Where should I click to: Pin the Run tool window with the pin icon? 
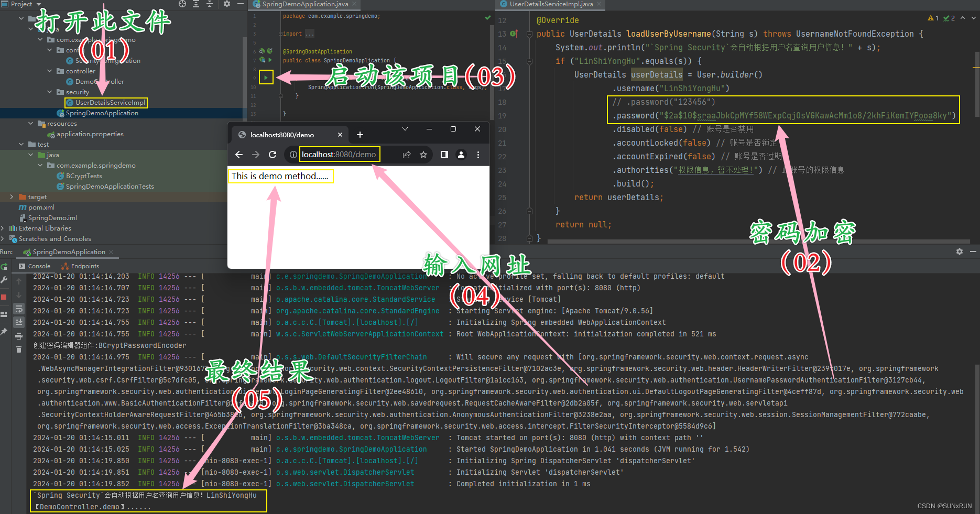[5, 330]
